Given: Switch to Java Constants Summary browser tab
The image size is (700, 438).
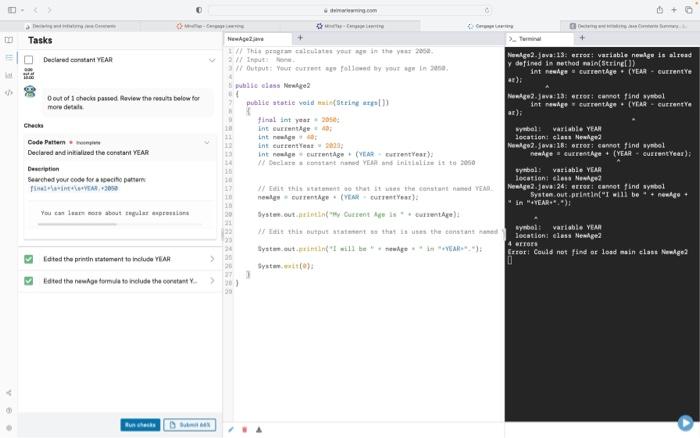Looking at the screenshot, I should [x=629, y=26].
